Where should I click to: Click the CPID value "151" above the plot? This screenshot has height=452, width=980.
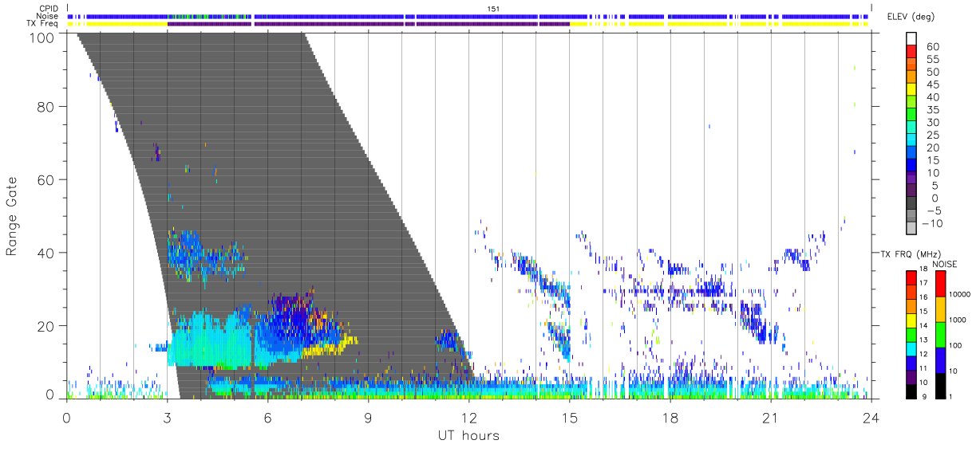(x=494, y=9)
